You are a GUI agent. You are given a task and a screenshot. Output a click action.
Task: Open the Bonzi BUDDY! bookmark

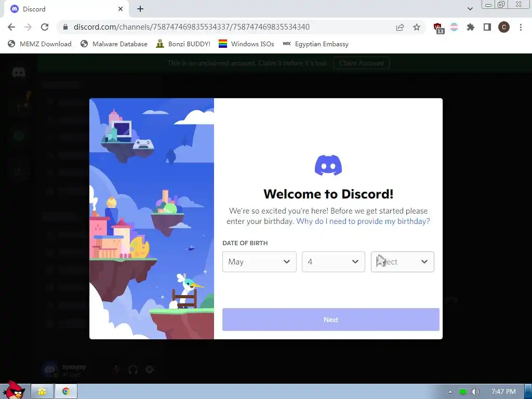pos(183,44)
